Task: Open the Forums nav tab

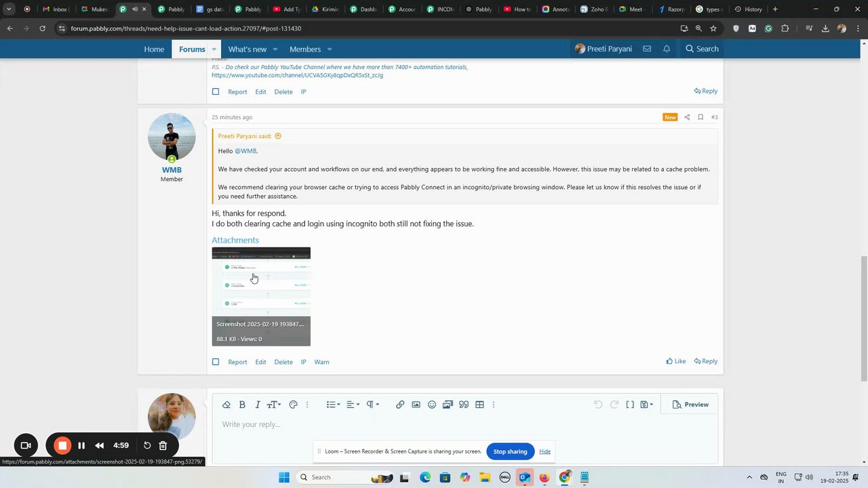Action: pos(192,49)
